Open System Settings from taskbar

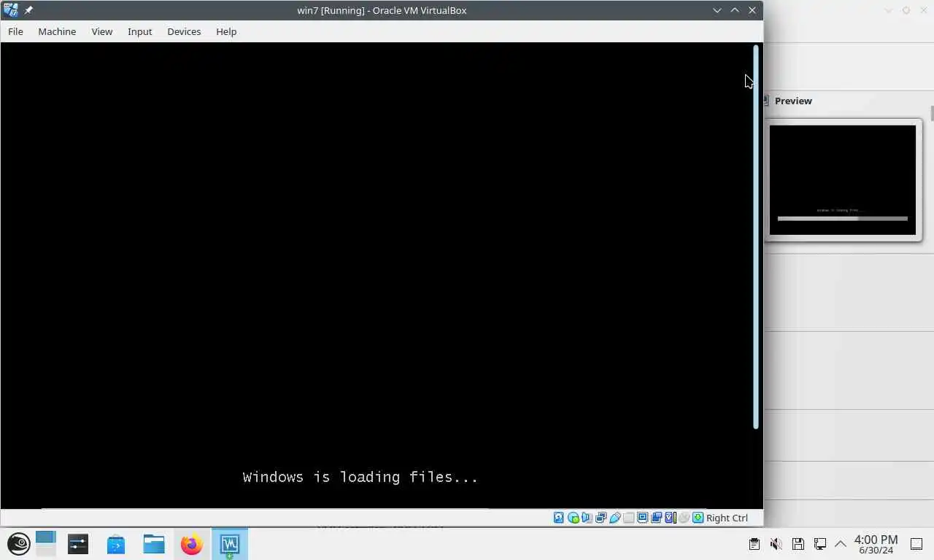[x=78, y=544]
